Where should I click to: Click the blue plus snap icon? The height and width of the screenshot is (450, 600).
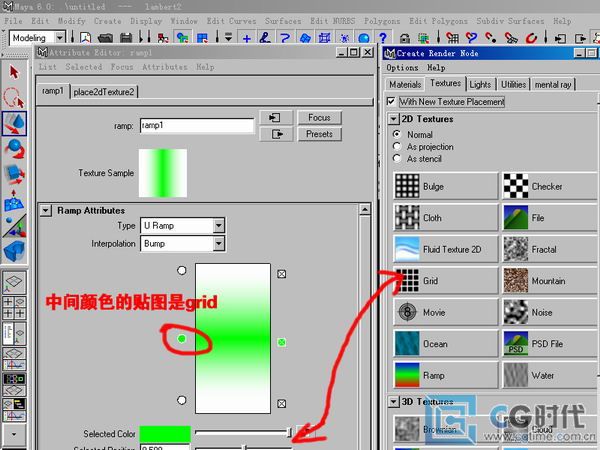(247, 38)
